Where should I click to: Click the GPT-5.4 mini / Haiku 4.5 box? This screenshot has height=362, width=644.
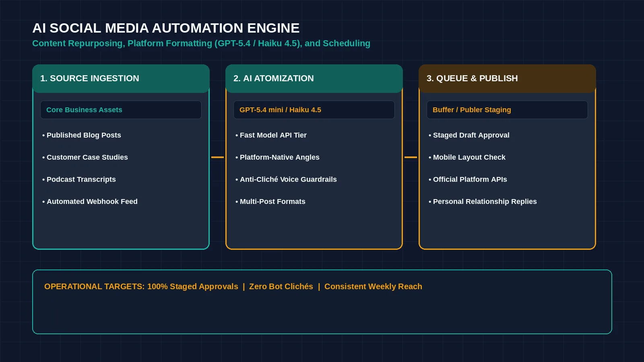pyautogui.click(x=314, y=110)
